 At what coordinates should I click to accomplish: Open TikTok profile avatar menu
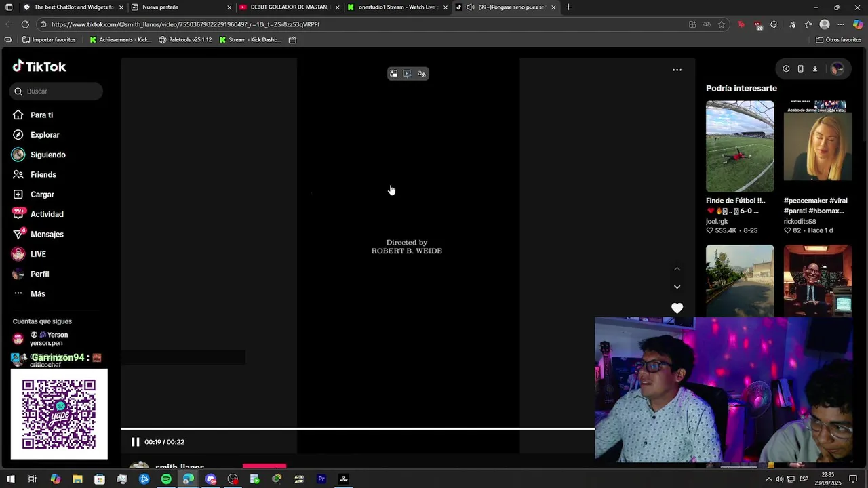pyautogui.click(x=837, y=68)
